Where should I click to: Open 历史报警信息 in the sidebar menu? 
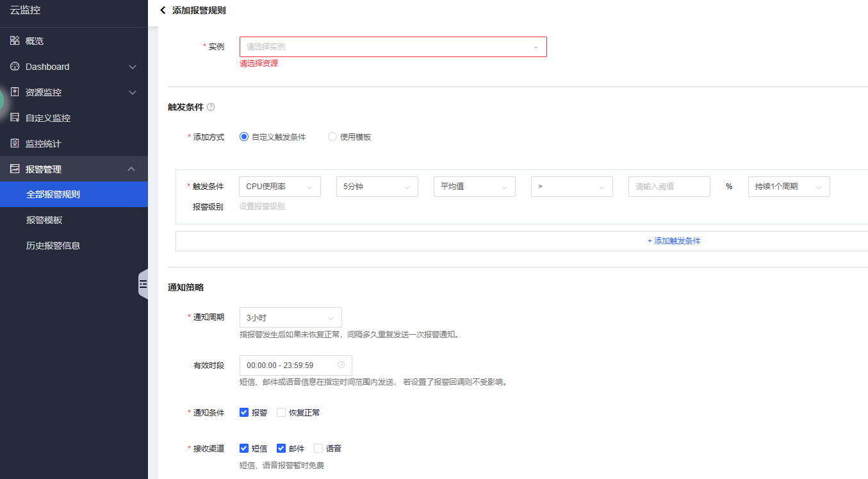pos(53,246)
